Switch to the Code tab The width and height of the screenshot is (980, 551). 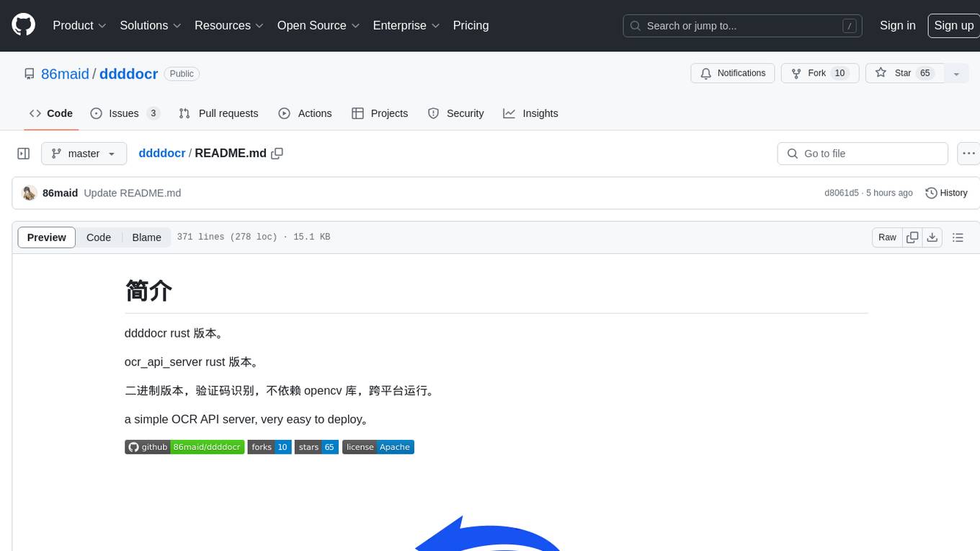pyautogui.click(x=51, y=113)
